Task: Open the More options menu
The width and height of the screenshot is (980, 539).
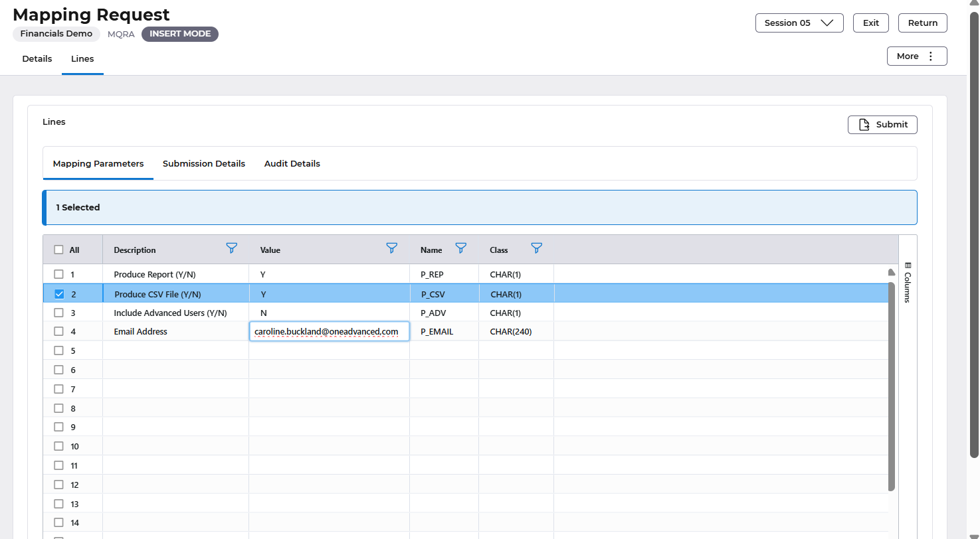Action: click(917, 56)
